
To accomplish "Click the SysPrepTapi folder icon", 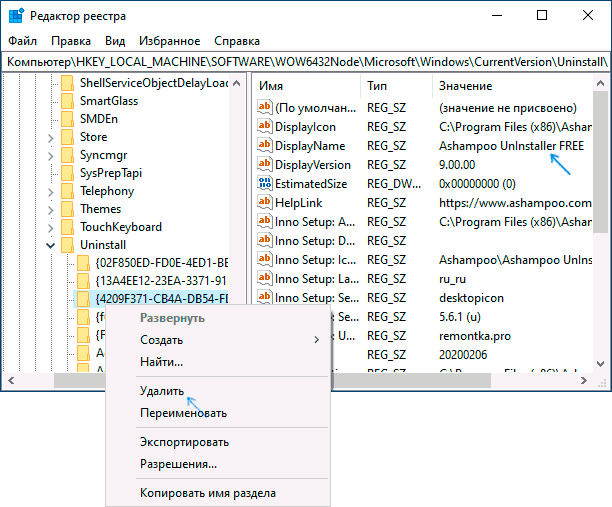I will coord(68,173).
